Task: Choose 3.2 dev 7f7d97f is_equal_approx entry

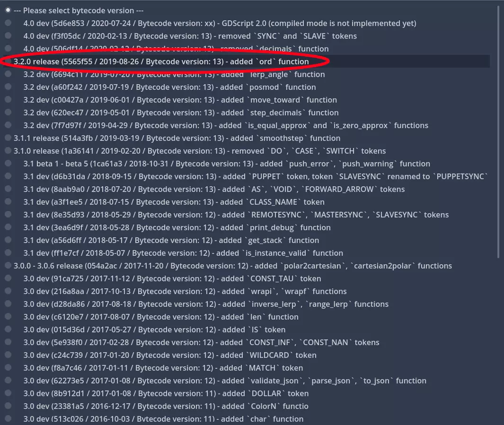Action: 247,125
